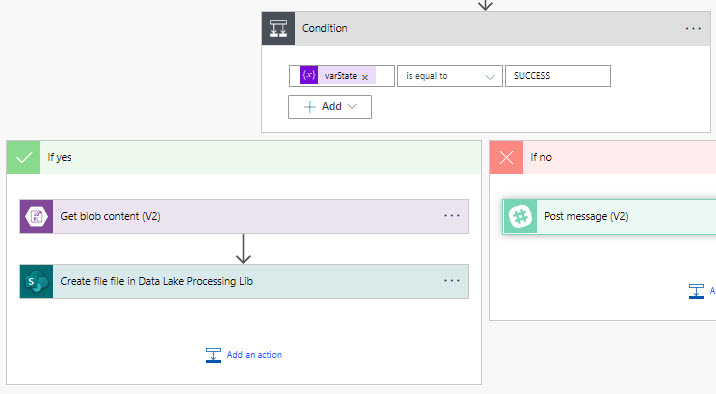Click the SharePoint icon on Create file
The height and width of the screenshot is (394, 716).
pos(37,281)
